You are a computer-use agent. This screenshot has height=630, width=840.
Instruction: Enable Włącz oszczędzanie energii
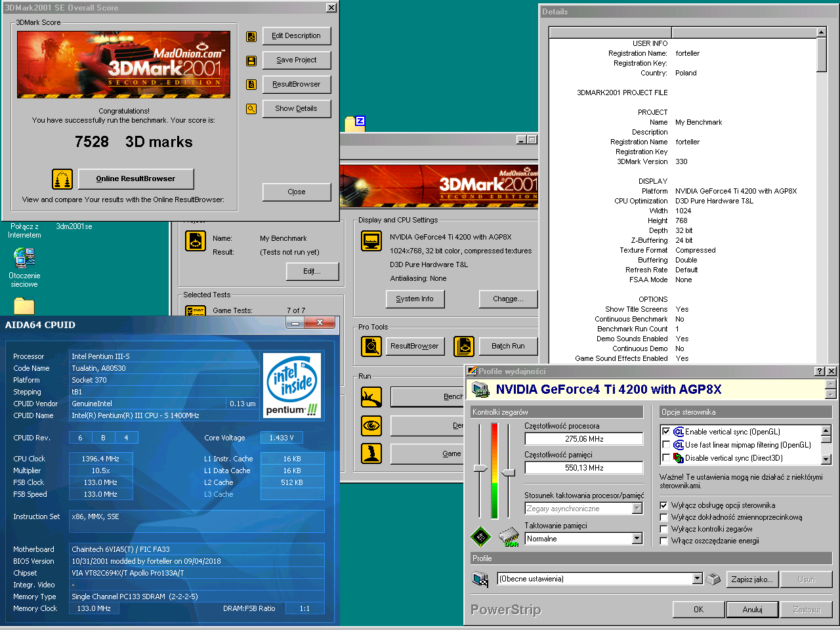click(x=663, y=541)
